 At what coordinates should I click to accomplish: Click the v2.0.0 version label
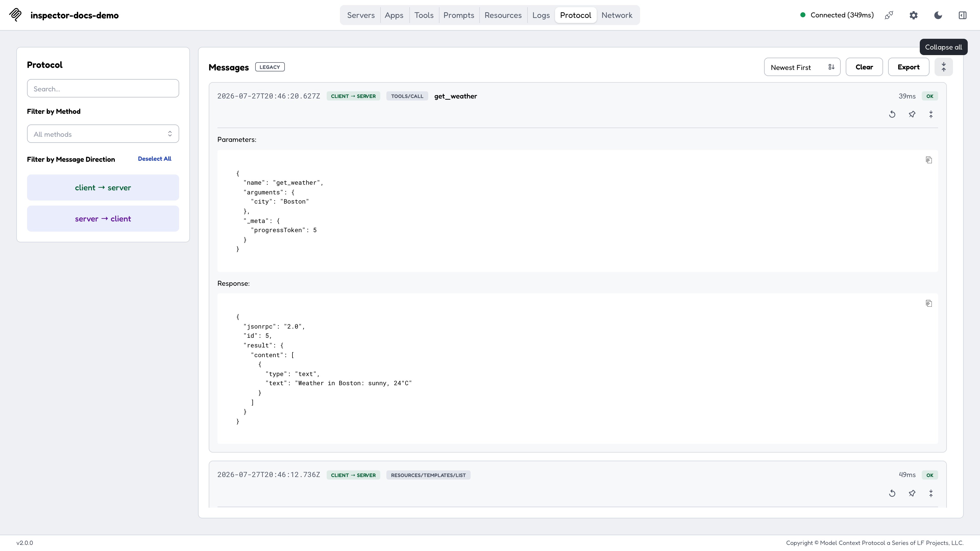[x=25, y=543]
